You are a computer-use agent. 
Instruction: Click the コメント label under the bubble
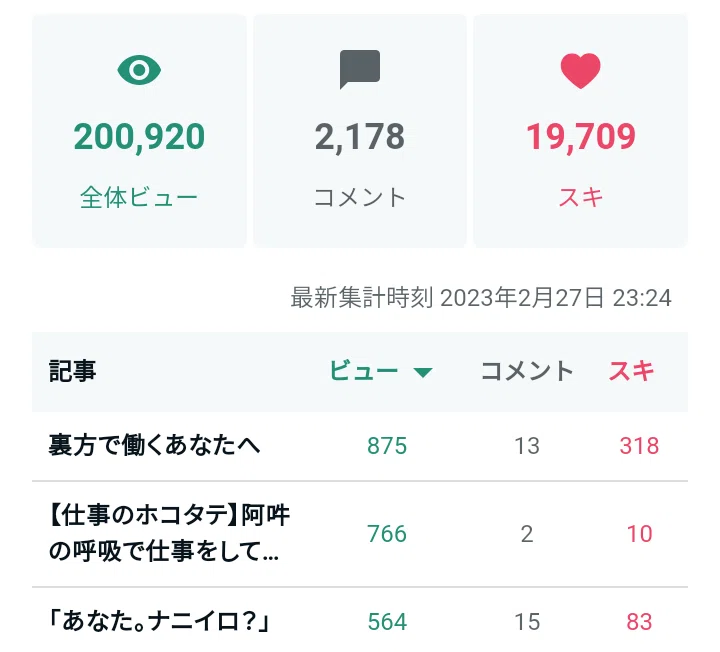pos(360,197)
